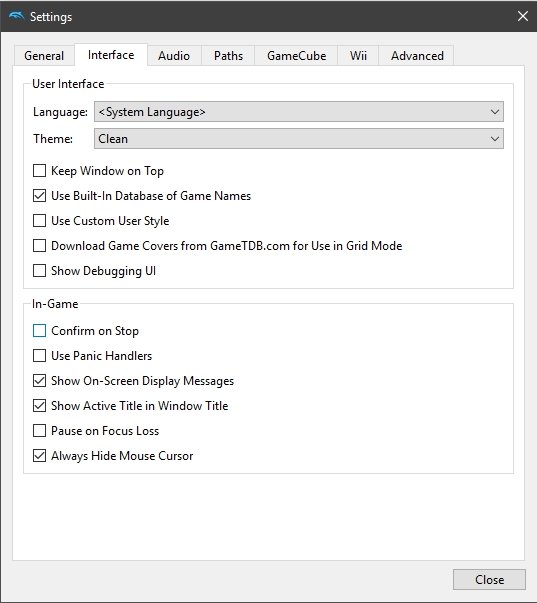Open the Wii settings tab

(358, 56)
